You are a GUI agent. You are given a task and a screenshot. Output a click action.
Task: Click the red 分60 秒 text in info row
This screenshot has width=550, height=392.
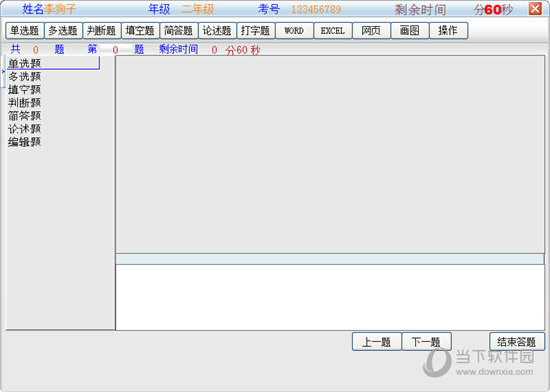pyautogui.click(x=243, y=50)
